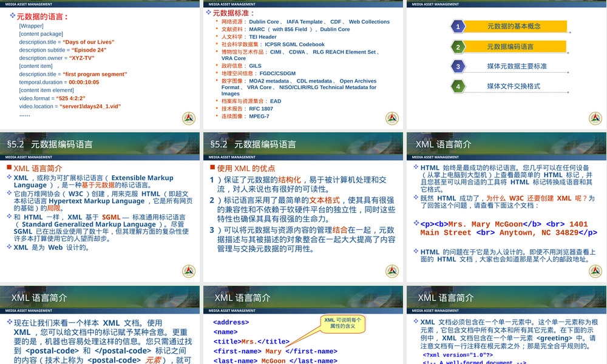Click the logo on the XML 语言简介 red-heading slide
Viewport: 607px width, 364px height.
click(x=189, y=271)
